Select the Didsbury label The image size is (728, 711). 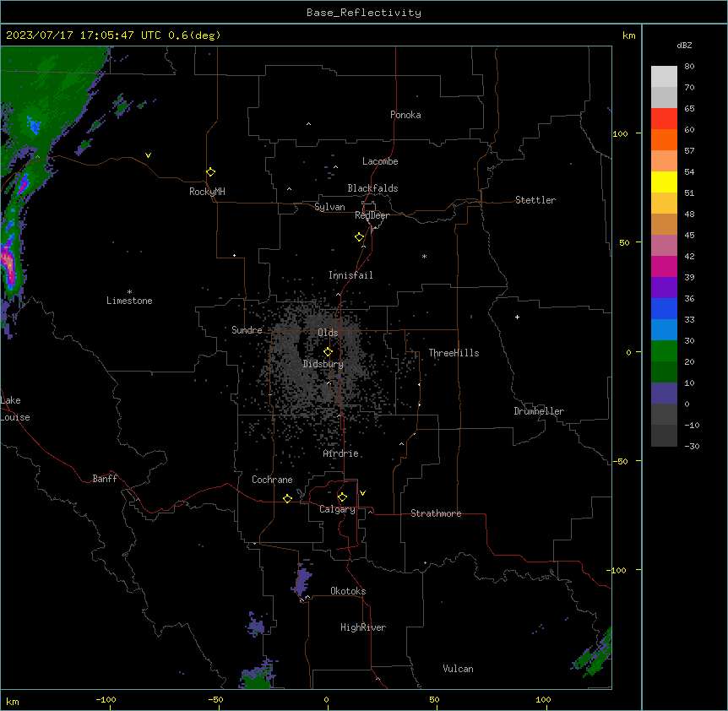tap(323, 364)
